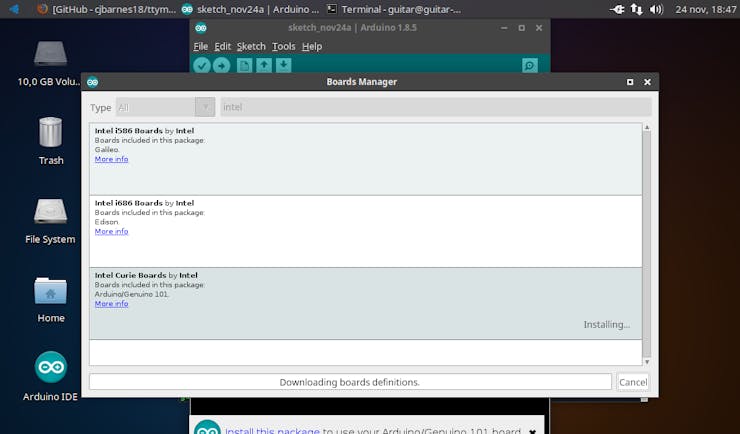Open the applications menu arrow icon
Viewport: 740px width, 434px height.
[14, 9]
